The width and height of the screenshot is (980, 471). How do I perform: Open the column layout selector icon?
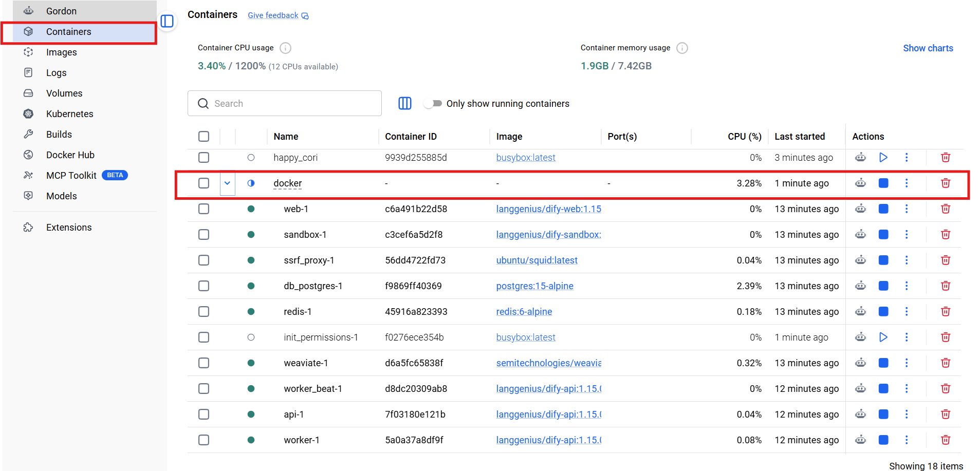405,103
